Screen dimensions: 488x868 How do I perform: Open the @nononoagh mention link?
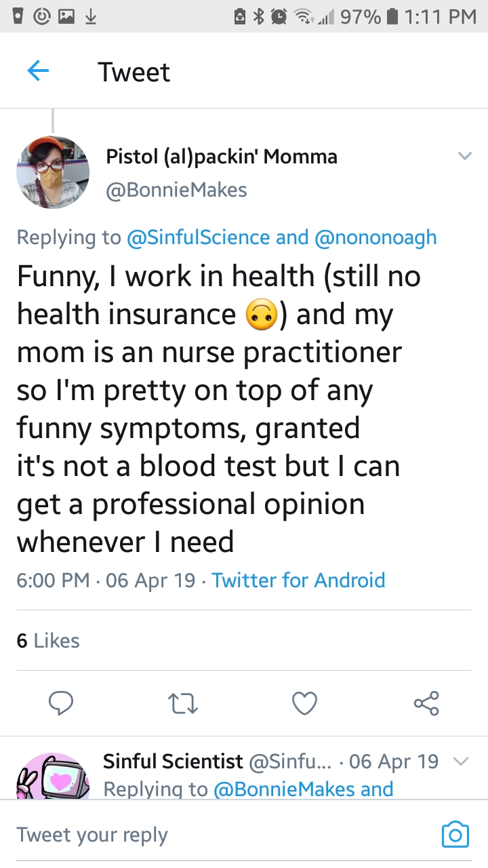(375, 237)
